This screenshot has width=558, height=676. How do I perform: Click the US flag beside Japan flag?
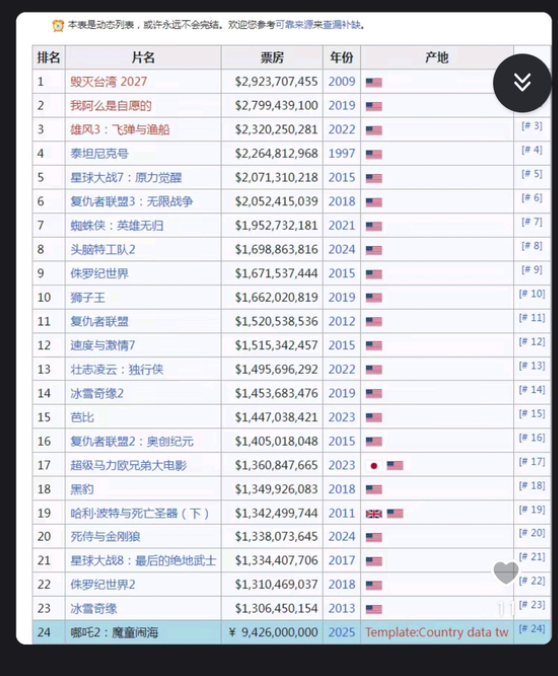[395, 466]
